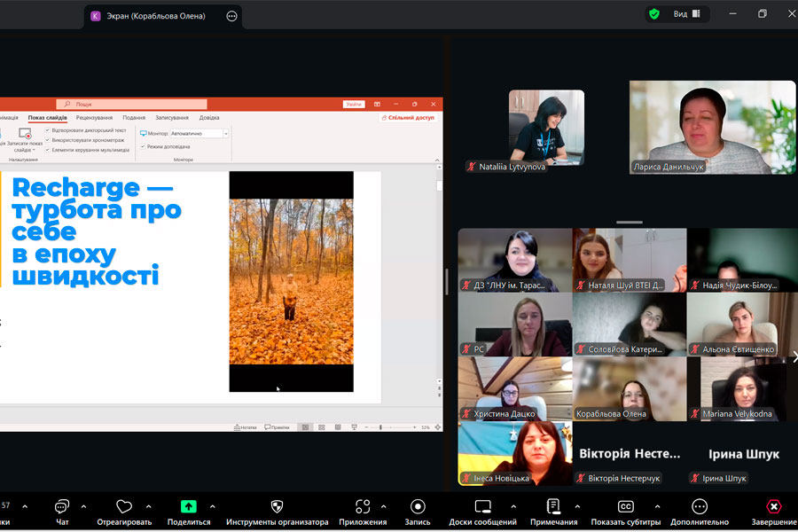Switch to the 'Рецензування' ribbon tab
Viewport: 798px width, 532px height.
(x=94, y=117)
